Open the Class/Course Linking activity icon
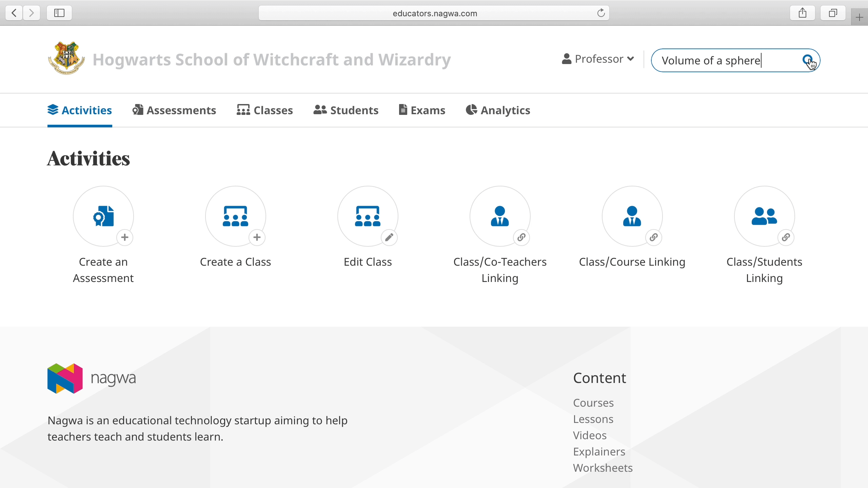 [x=631, y=216]
